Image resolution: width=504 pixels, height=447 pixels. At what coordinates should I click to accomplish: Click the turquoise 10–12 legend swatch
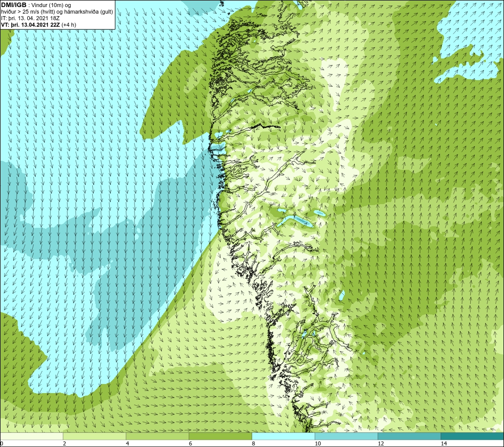click(x=347, y=436)
